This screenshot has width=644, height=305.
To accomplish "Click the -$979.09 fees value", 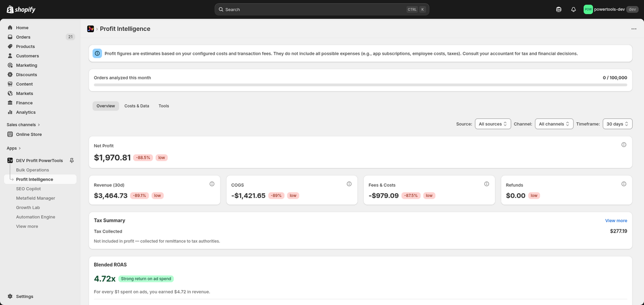I will coord(384,196).
